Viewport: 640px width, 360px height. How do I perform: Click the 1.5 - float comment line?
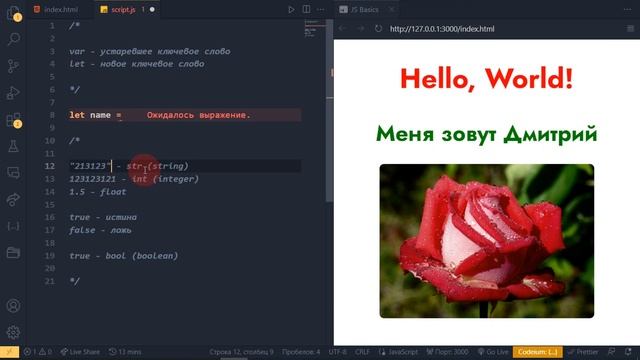(x=98, y=192)
